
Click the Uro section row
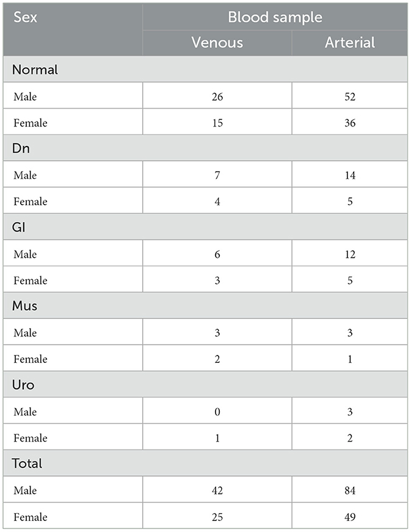pos(23,385)
